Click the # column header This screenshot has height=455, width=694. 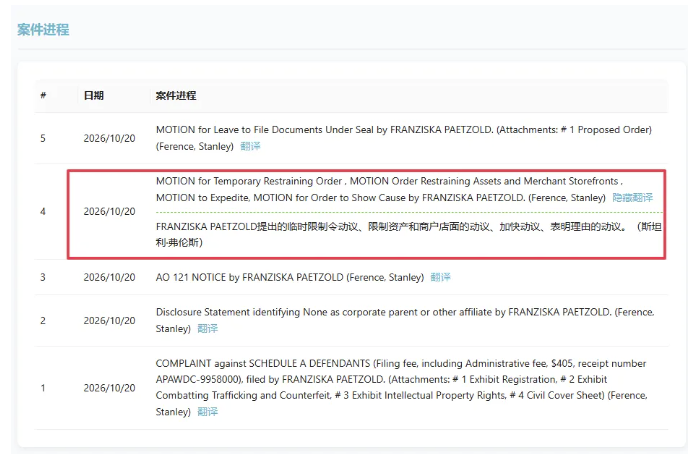pyautogui.click(x=43, y=95)
